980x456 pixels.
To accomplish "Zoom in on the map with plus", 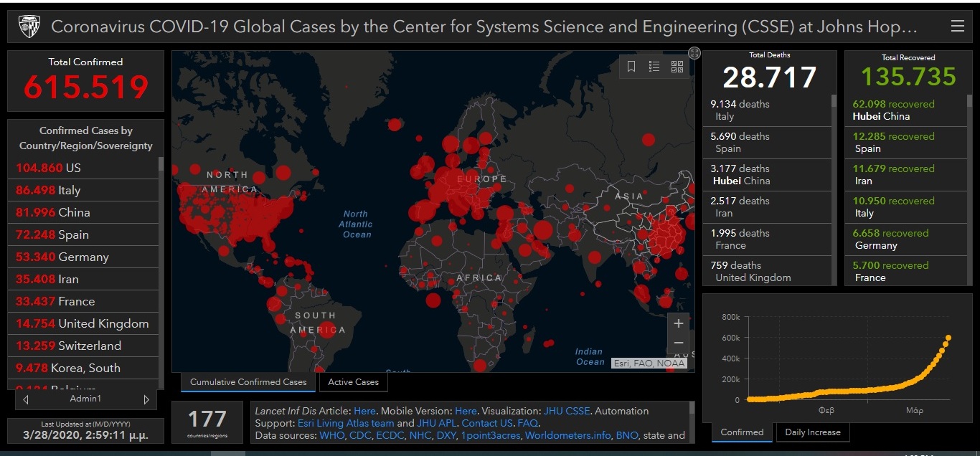I will [x=678, y=323].
